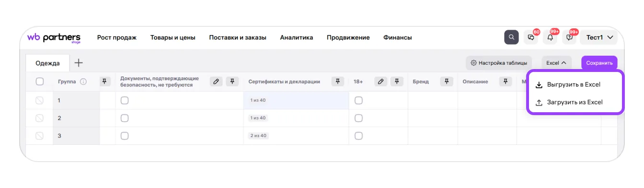Select group cell with value 1

coord(77,100)
